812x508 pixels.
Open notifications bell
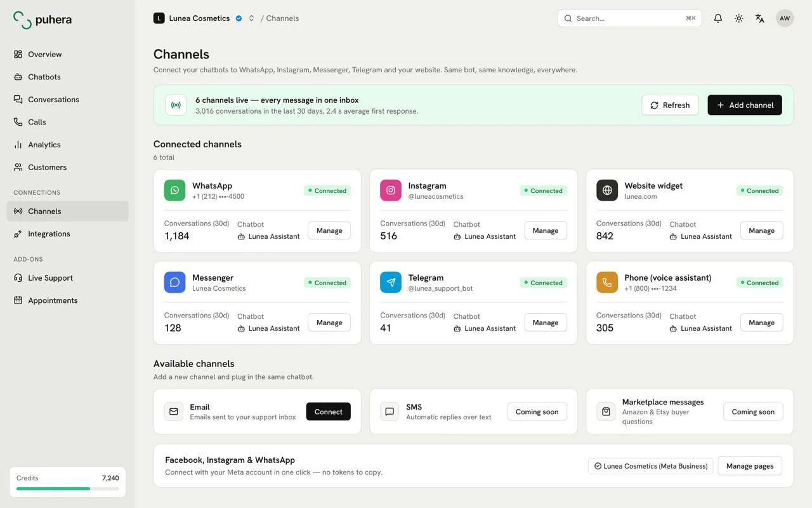718,18
